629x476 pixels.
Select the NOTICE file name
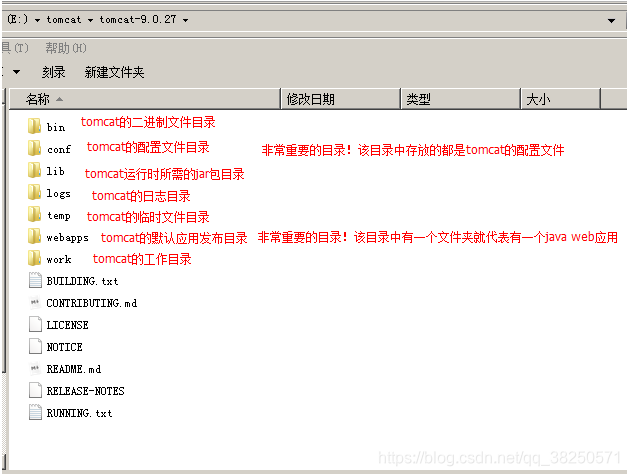65,347
